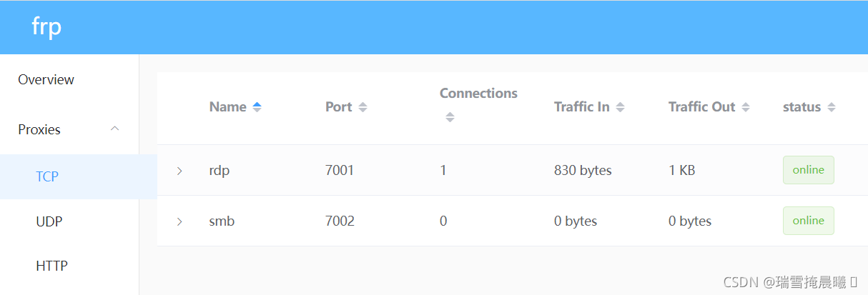This screenshot has width=868, height=295.
Task: Click the online badge for rdp
Action: point(808,170)
